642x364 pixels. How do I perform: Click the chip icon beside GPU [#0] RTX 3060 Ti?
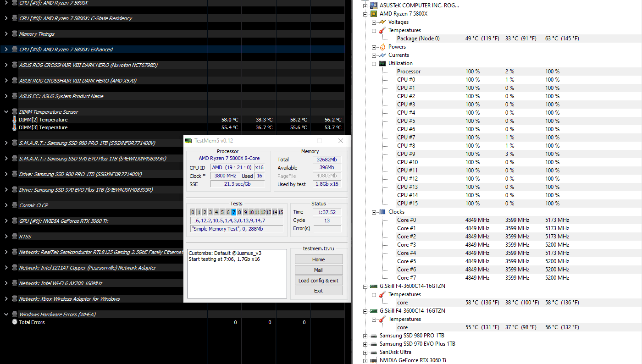coord(14,221)
